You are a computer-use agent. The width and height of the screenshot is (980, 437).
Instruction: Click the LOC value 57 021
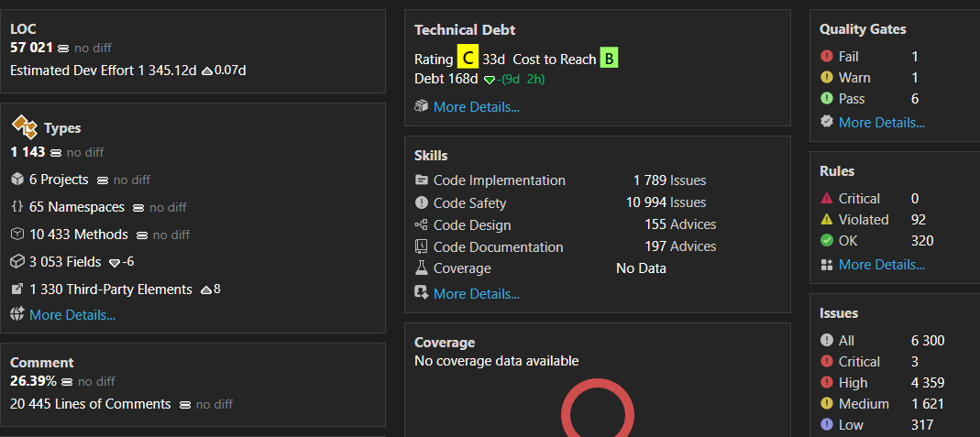[32, 48]
